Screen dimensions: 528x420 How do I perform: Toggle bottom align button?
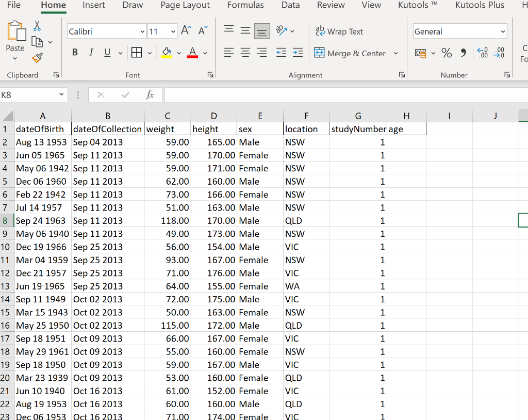262,31
